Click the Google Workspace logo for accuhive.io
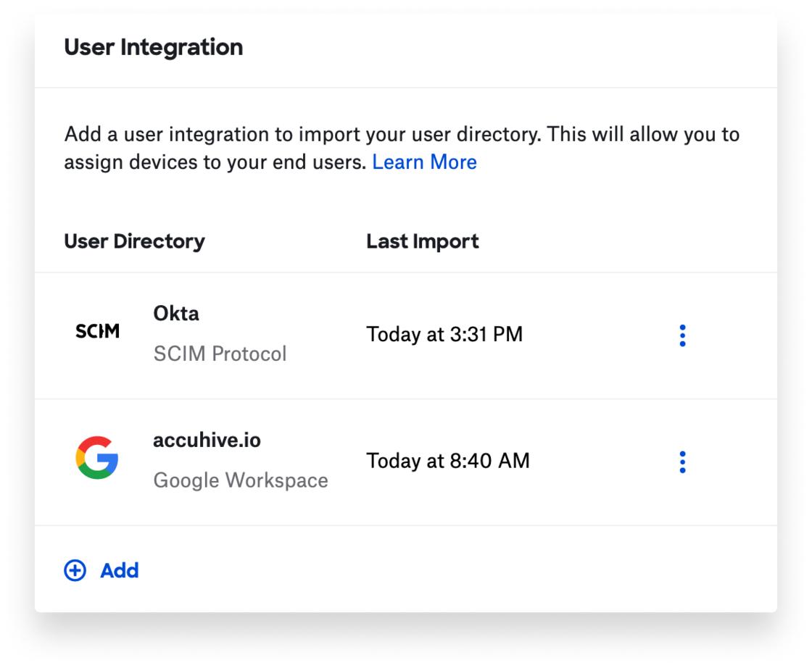Image resolution: width=812 pixels, height=668 pixels. [98, 459]
